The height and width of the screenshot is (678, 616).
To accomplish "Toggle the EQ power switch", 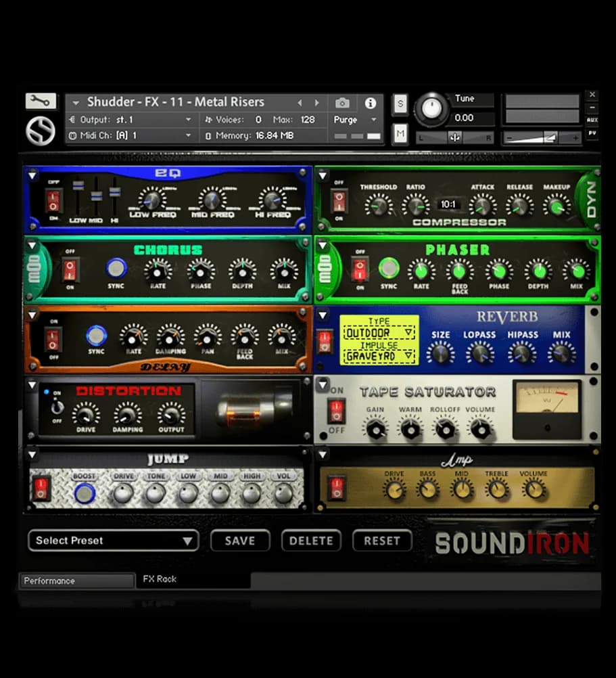I will pyautogui.click(x=53, y=200).
